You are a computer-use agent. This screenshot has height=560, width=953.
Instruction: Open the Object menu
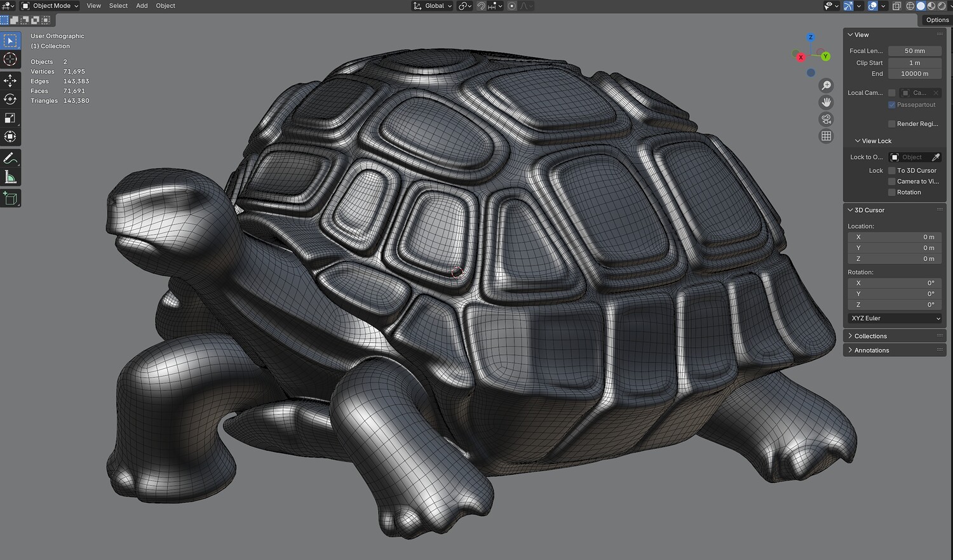(x=166, y=6)
